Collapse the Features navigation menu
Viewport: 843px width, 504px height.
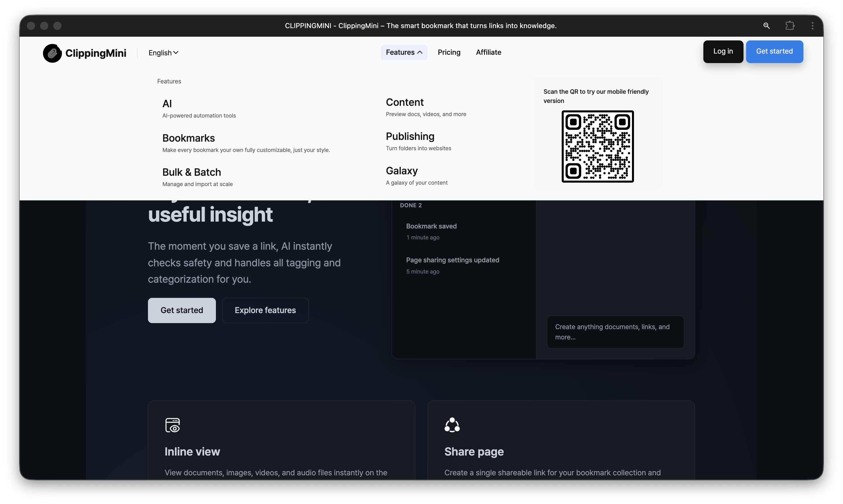[404, 52]
